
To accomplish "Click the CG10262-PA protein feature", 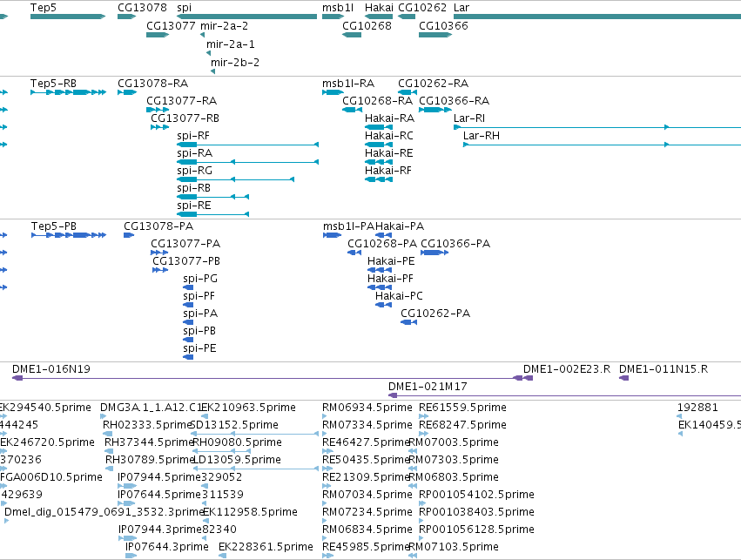I will point(408,322).
